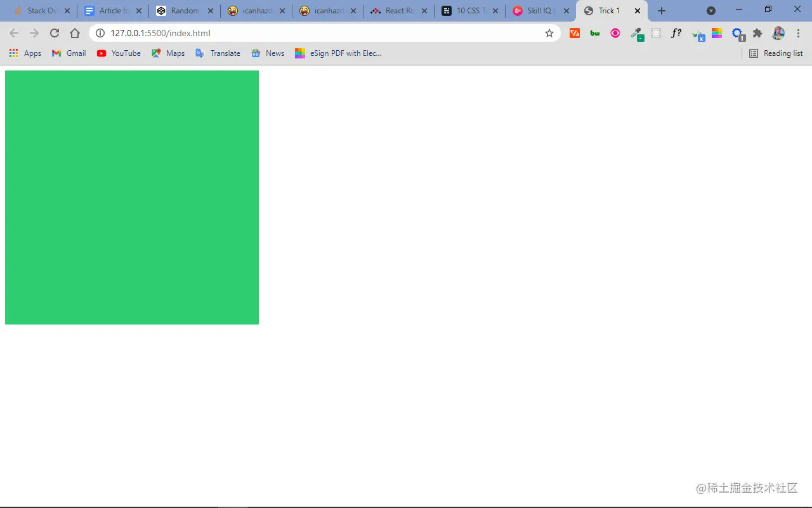Click the ColorZilla eyedropper extension icon

[636, 33]
